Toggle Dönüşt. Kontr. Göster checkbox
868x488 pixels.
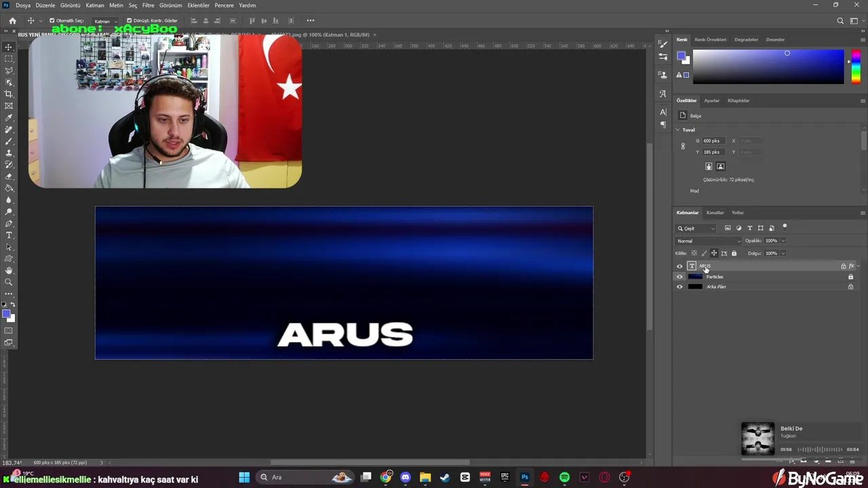click(129, 20)
